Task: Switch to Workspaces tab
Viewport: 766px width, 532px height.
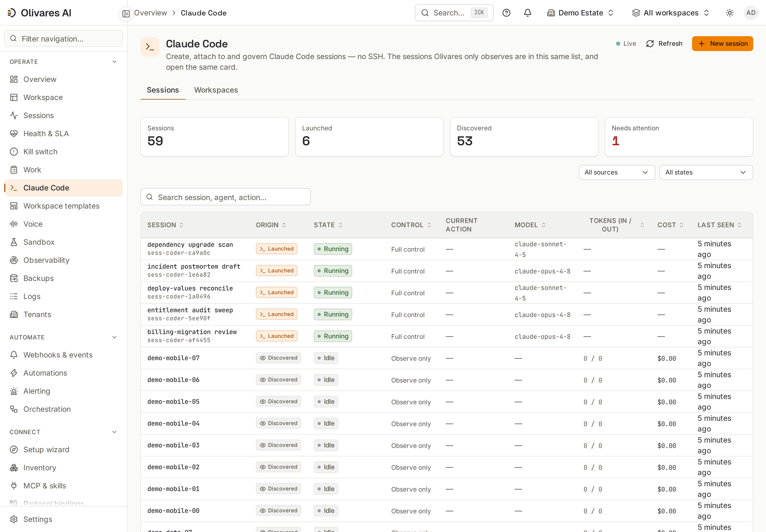Action: pos(216,90)
